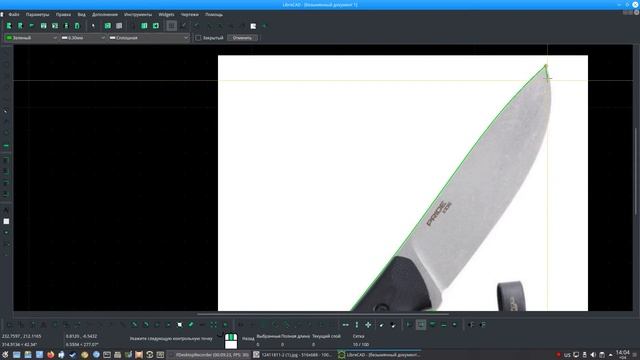Expand the 0.30мм line width dropdown
This screenshot has width=640, height=360.
[x=83, y=38]
